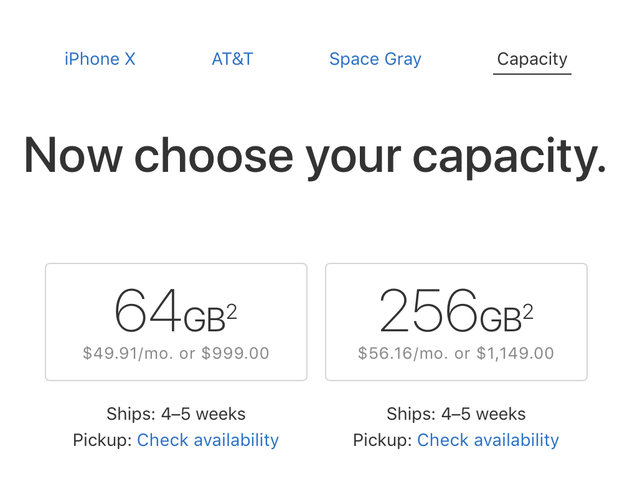This screenshot has width=640, height=497.
Task: Click the $49.91/mo. or $999.00 price text
Action: click(176, 353)
